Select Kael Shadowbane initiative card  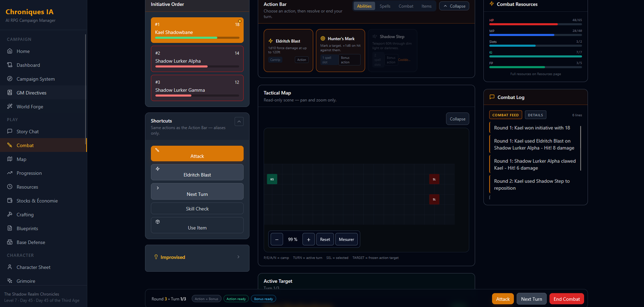(197, 30)
